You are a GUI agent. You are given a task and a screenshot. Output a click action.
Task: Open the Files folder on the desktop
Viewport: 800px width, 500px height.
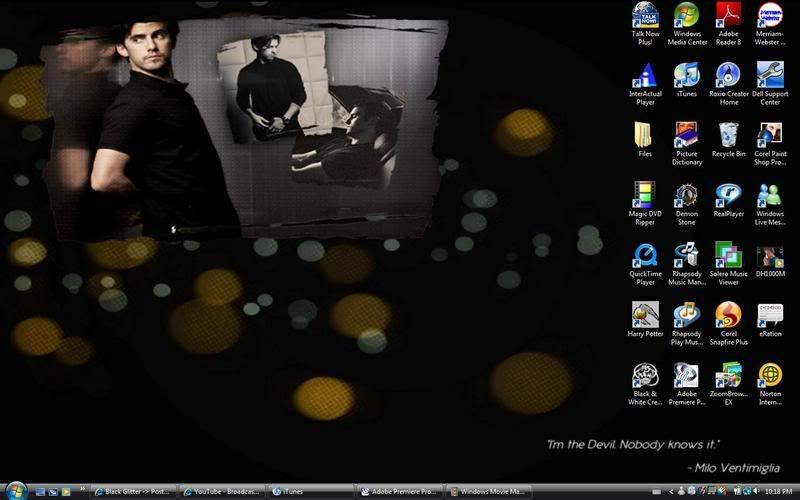coord(645,135)
